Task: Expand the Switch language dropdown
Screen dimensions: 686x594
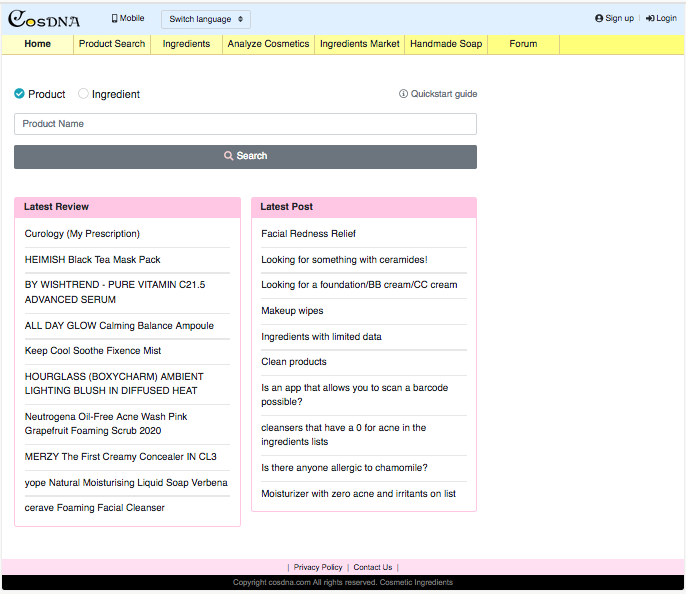Action: click(x=206, y=19)
